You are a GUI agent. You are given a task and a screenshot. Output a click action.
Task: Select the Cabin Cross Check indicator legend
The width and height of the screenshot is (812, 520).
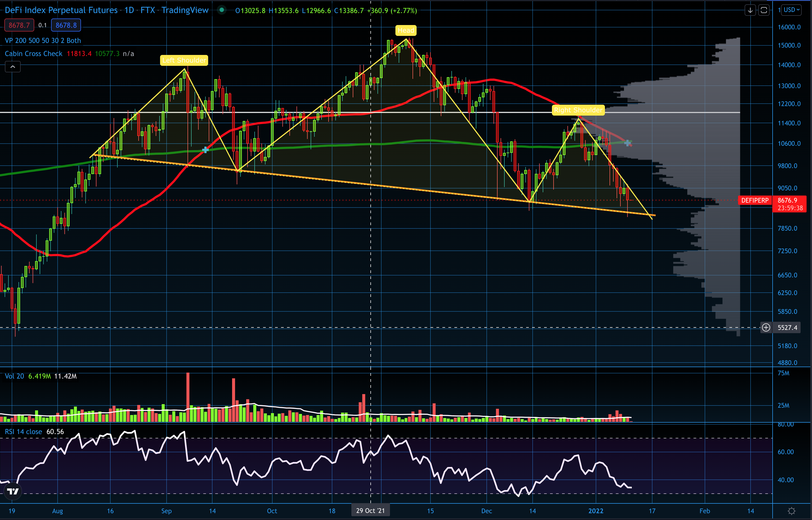click(33, 54)
